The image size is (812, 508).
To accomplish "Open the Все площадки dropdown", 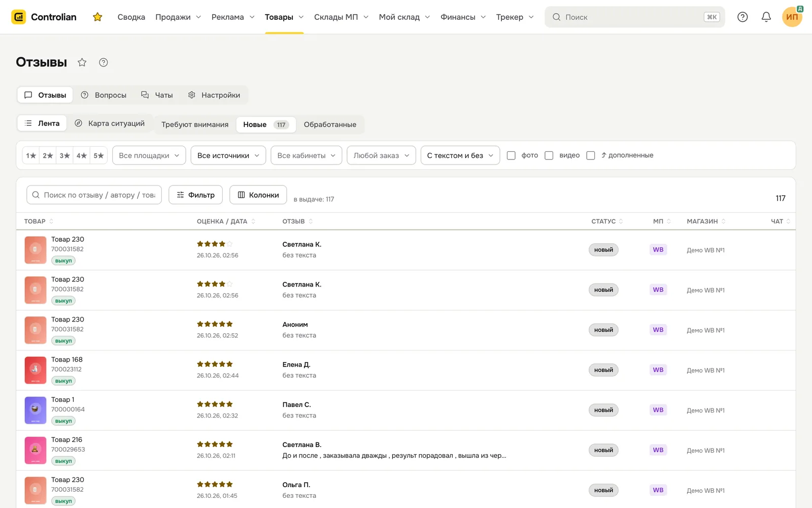I will tap(149, 155).
